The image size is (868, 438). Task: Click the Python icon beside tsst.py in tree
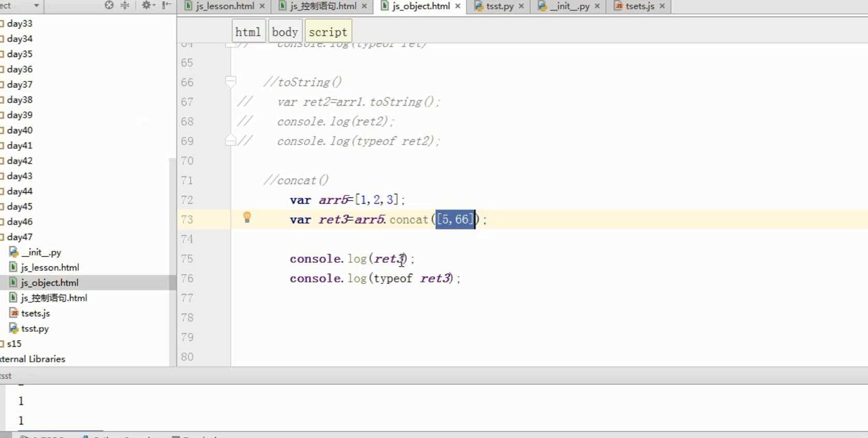coord(14,329)
